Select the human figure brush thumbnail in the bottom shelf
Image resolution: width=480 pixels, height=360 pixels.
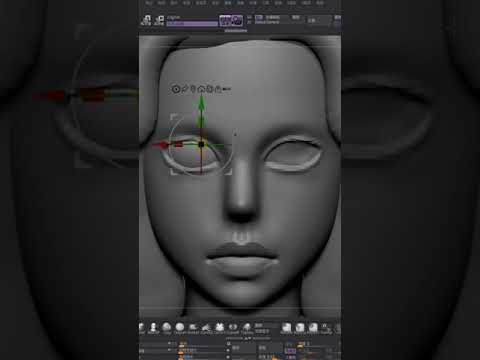tap(154, 327)
